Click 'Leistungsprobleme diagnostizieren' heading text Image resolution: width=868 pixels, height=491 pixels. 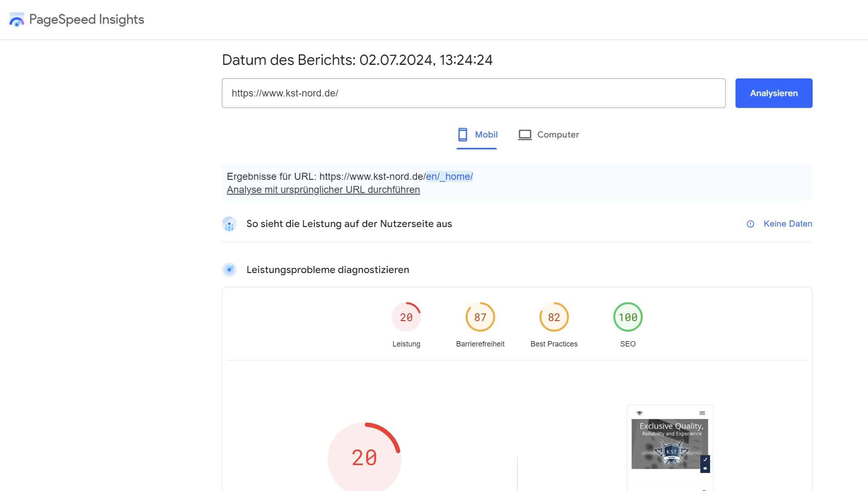click(328, 270)
